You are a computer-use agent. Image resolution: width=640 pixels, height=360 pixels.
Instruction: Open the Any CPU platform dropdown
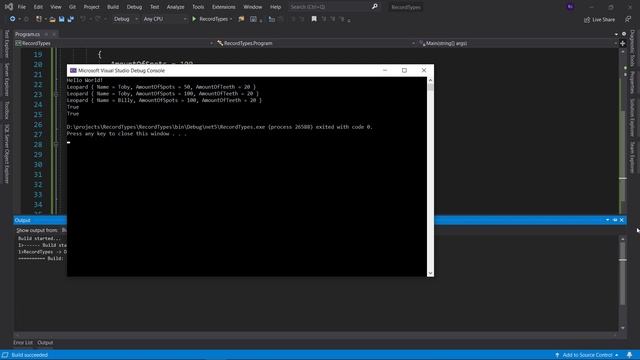point(165,19)
